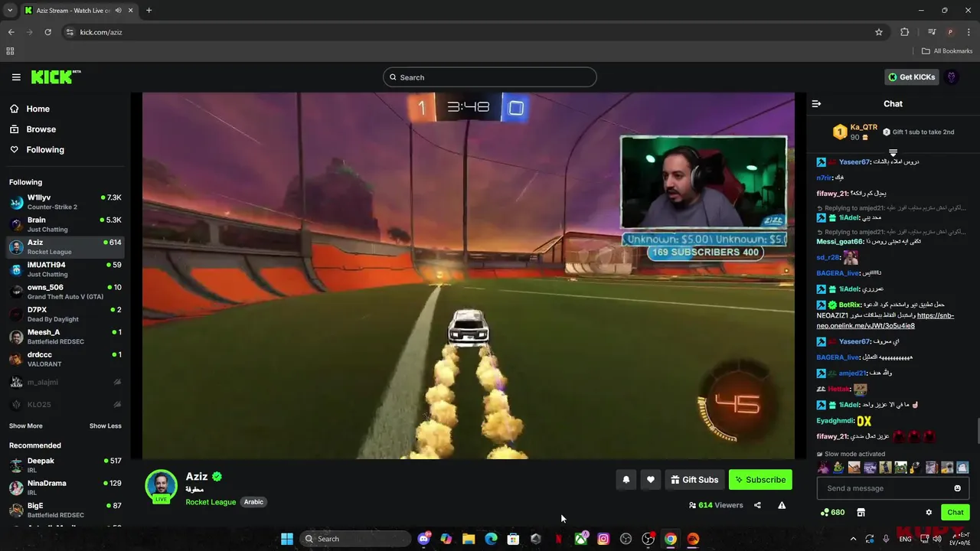Open the hamburger sidebar menu

[x=16, y=77]
